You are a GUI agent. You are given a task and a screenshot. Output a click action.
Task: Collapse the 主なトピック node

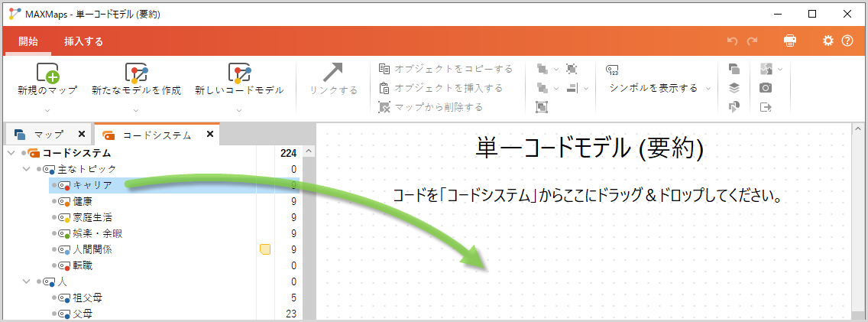(26, 169)
